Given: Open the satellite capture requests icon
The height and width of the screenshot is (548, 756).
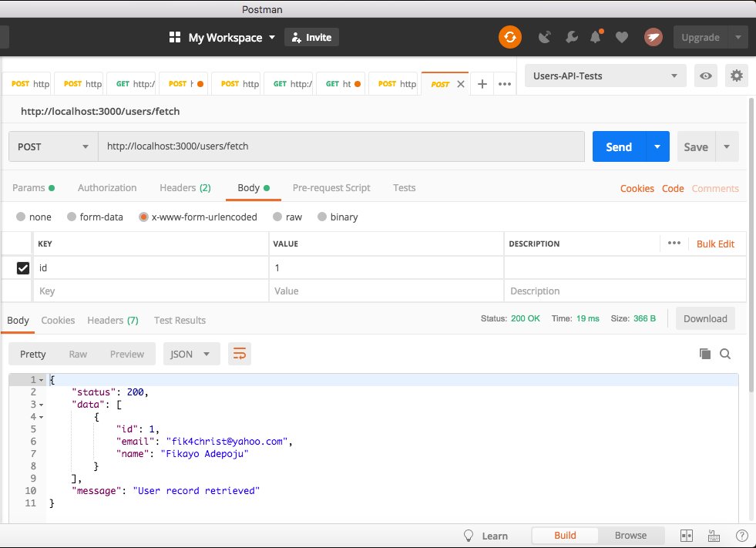Looking at the screenshot, I should click(x=545, y=37).
